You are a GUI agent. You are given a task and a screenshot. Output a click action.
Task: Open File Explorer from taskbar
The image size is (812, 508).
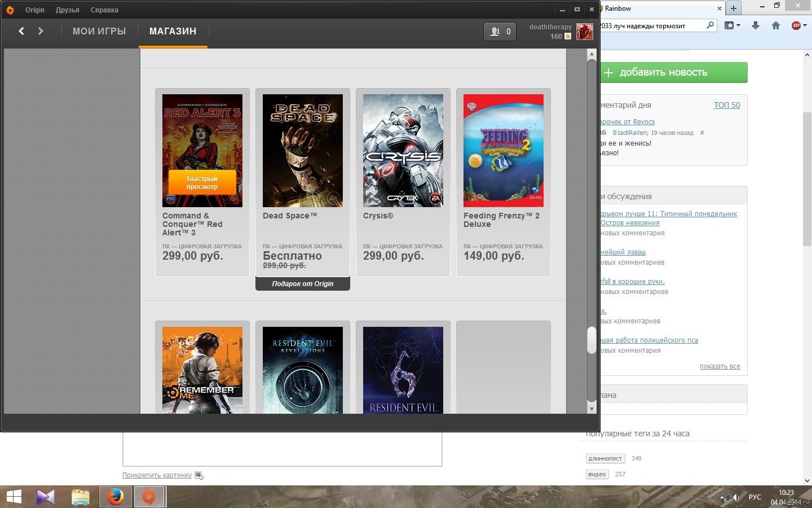(81, 497)
